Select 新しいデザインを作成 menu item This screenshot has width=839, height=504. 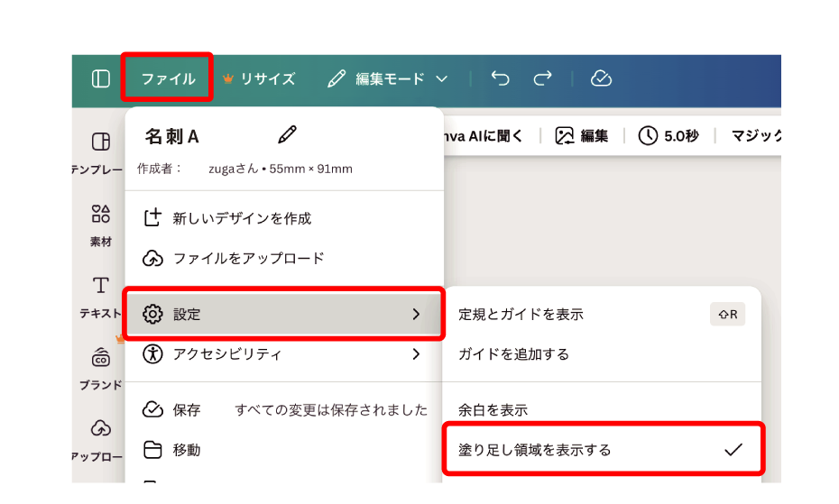[241, 218]
